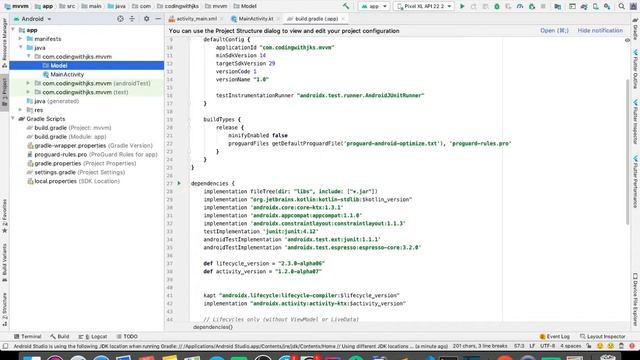Click the Attach Debugger to Process icon

tap(532, 6)
